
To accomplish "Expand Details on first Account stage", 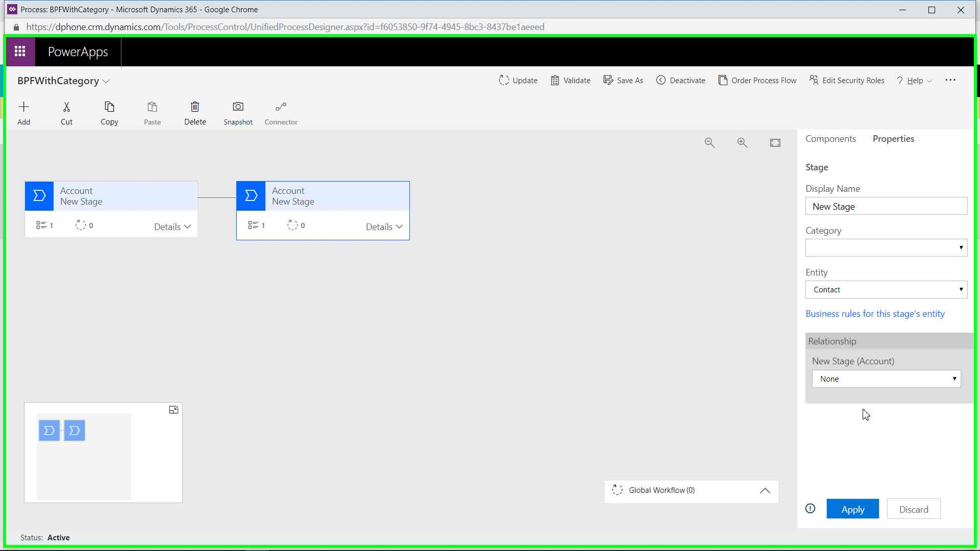I will (173, 227).
